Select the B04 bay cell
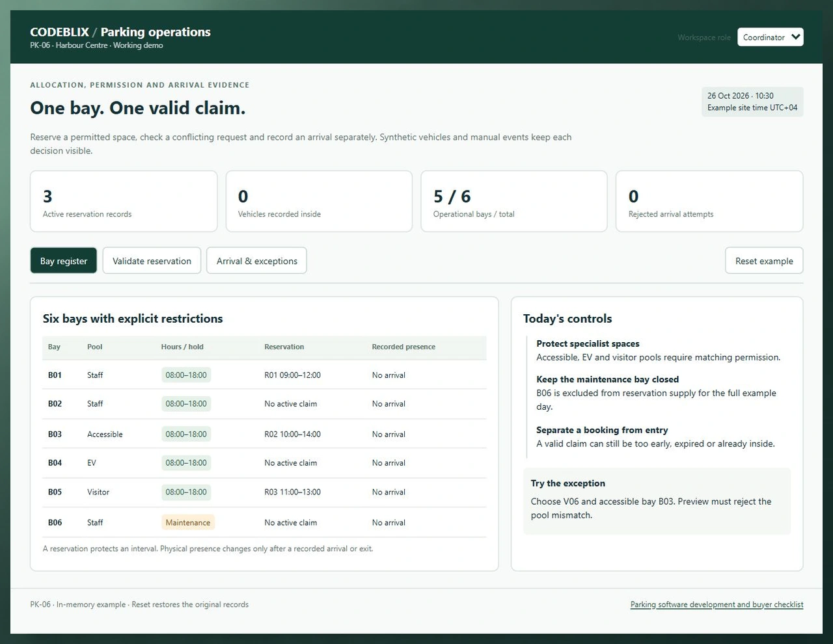This screenshot has width=833, height=644. pos(55,463)
